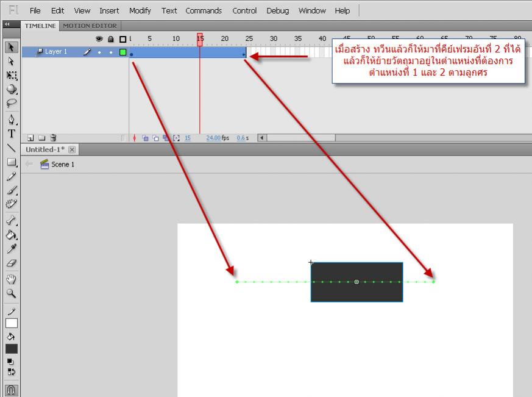The image size is (532, 397).
Task: Open Modify Onion Markers menu
Action: (x=176, y=138)
